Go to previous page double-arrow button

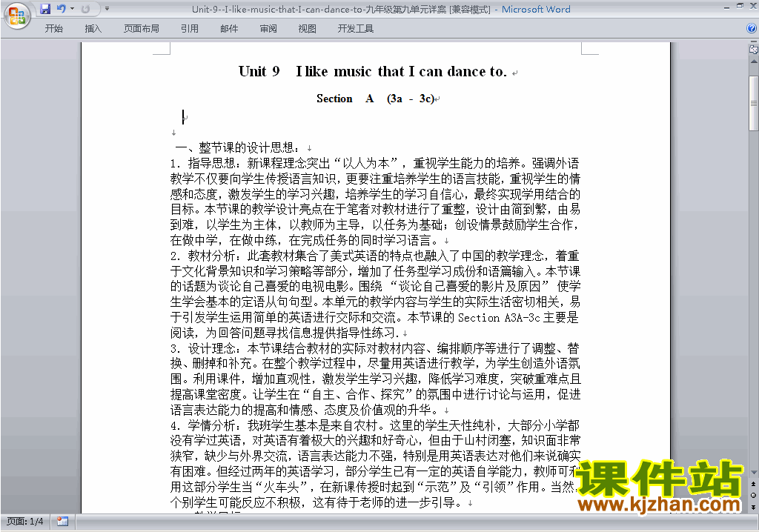tap(754, 484)
